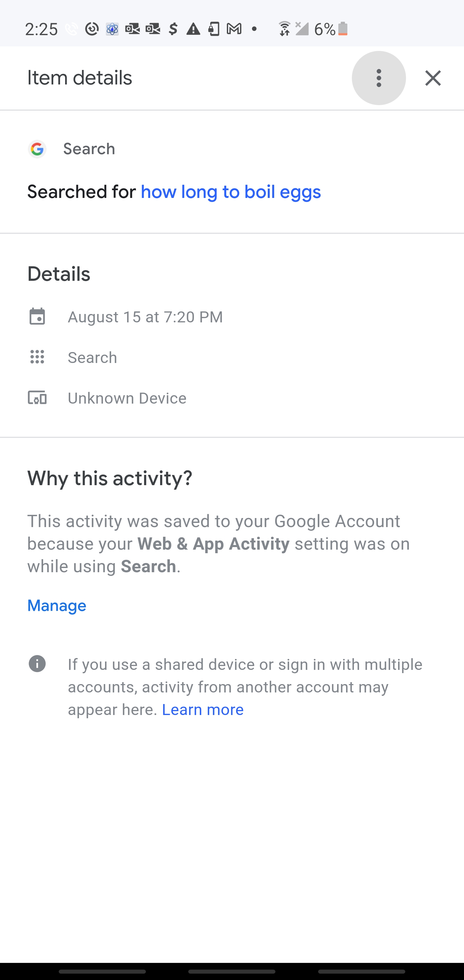
Task: Open the three-dot more options menu
Action: [x=378, y=78]
